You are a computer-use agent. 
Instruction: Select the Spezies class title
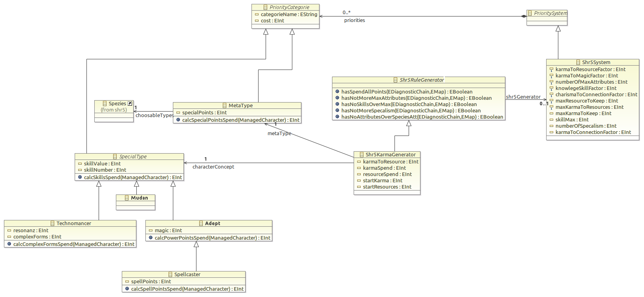117,104
